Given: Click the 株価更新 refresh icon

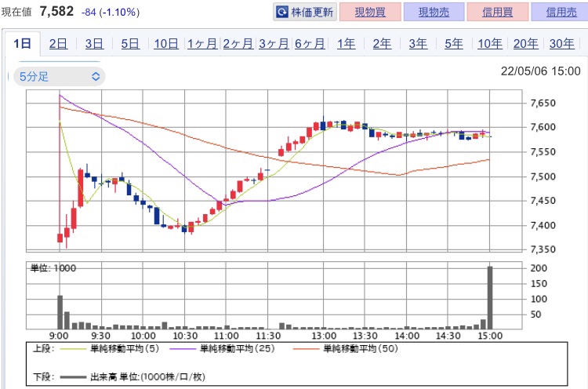Looking at the screenshot, I should click(282, 12).
